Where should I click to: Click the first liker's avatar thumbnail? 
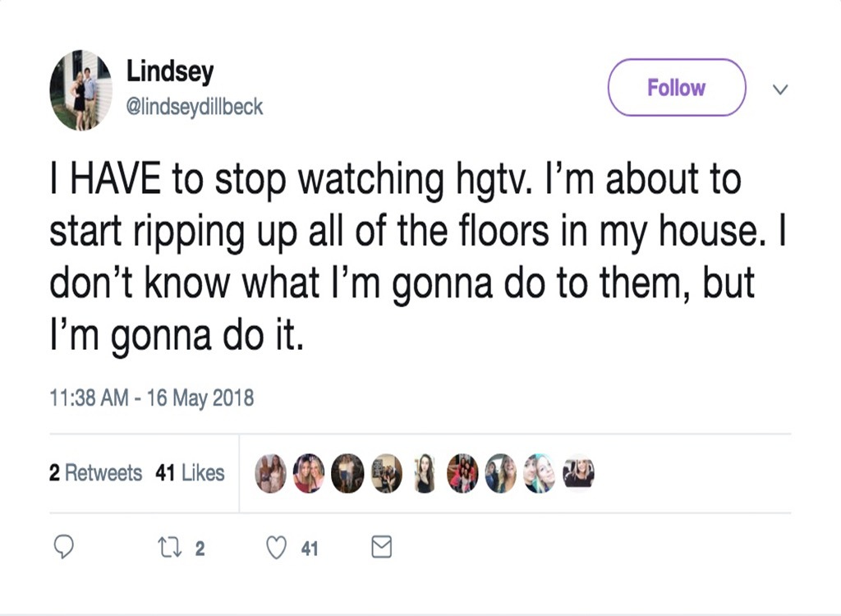click(269, 473)
